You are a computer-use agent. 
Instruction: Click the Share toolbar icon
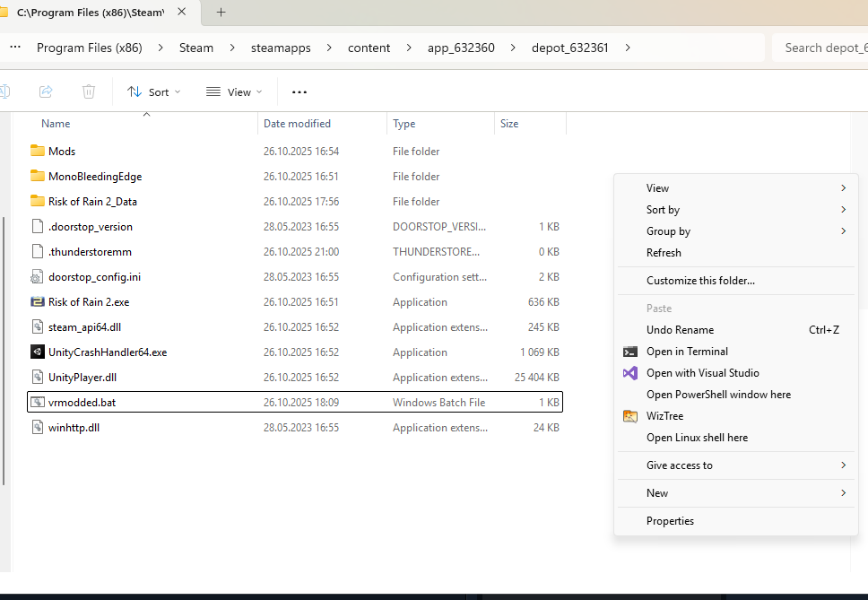tap(46, 91)
